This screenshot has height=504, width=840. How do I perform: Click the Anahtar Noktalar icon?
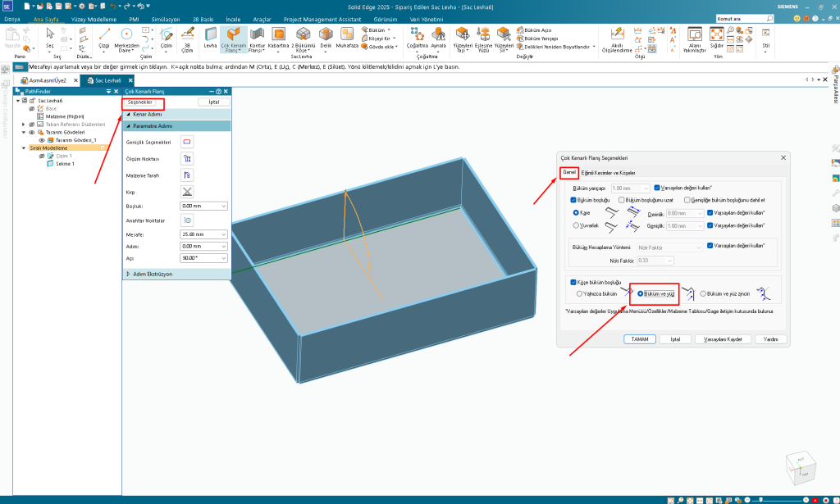click(x=187, y=220)
